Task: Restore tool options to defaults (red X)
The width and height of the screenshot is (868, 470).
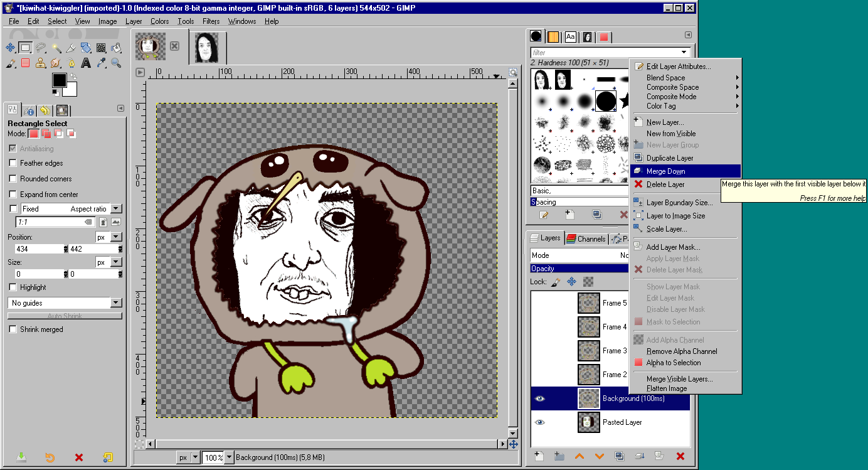Action: pyautogui.click(x=79, y=457)
